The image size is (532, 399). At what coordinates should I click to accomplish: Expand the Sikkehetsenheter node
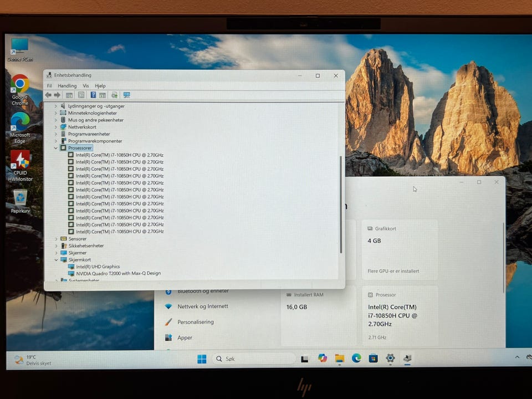57,245
